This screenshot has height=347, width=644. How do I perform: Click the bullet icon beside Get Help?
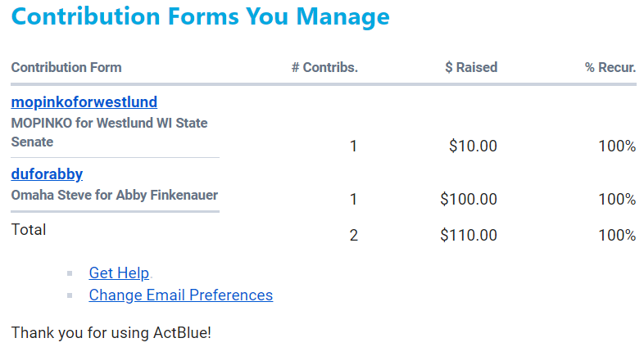click(70, 273)
